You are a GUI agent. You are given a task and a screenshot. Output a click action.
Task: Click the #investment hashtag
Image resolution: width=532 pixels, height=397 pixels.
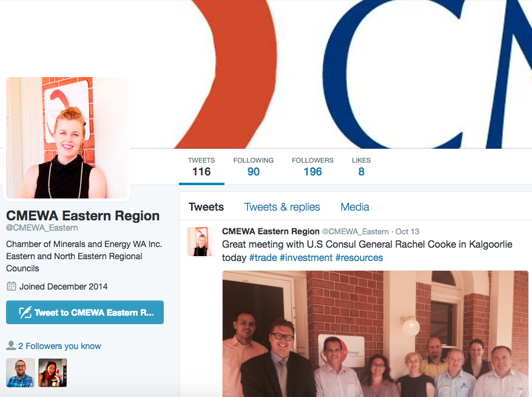point(306,258)
